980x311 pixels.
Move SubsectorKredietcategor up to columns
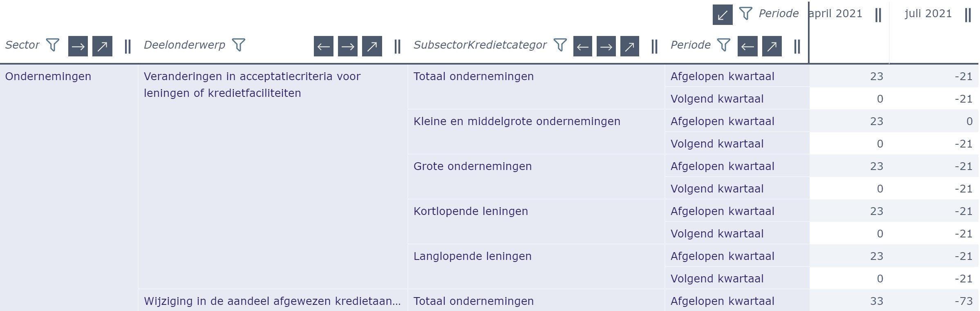coord(630,46)
